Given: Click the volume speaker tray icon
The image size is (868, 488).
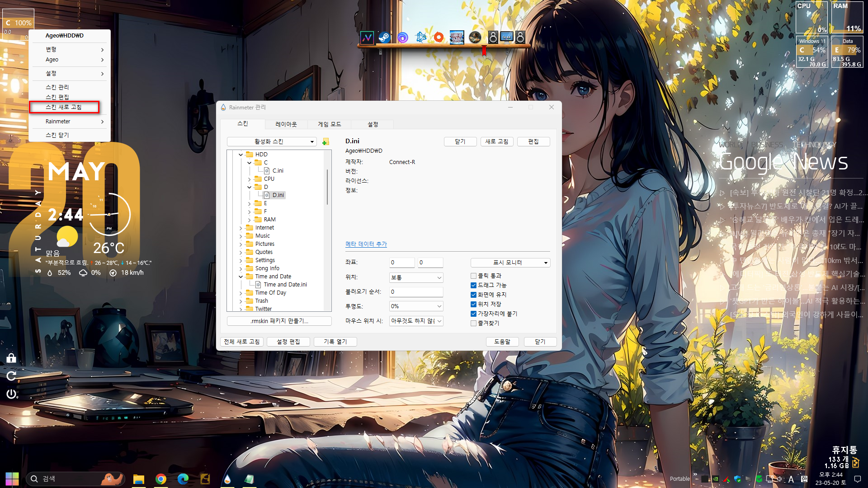Looking at the screenshot, I should click(780, 479).
